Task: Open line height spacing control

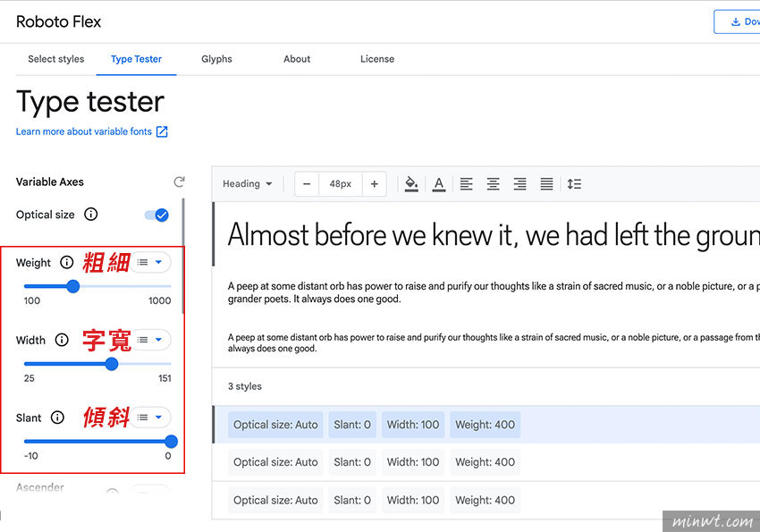Action: point(574,184)
